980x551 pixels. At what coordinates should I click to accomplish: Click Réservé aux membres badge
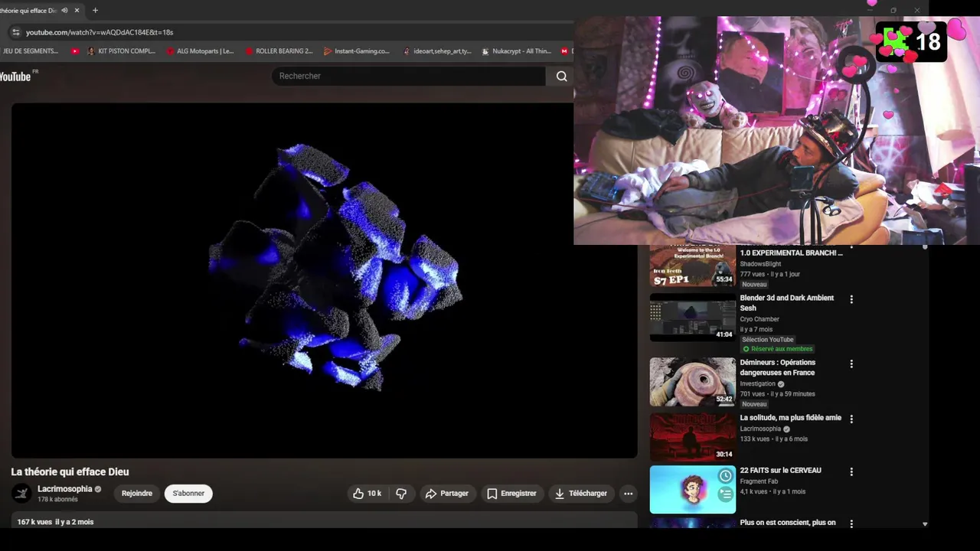click(777, 349)
